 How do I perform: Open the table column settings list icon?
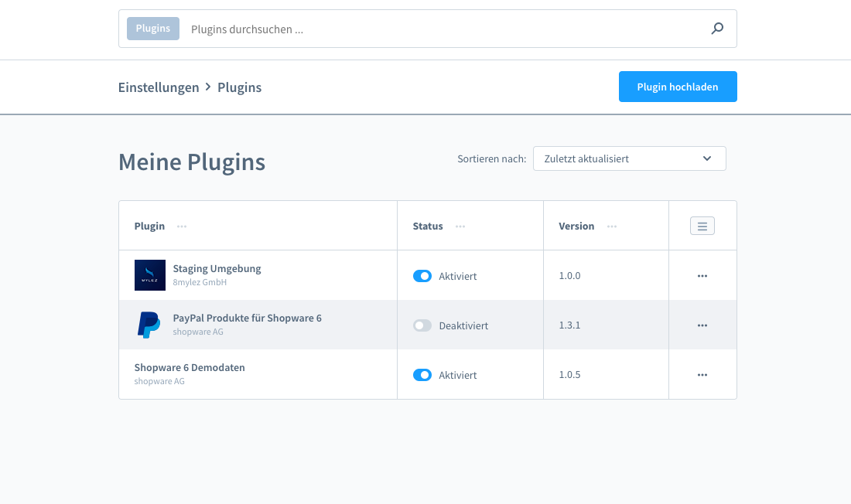point(702,226)
